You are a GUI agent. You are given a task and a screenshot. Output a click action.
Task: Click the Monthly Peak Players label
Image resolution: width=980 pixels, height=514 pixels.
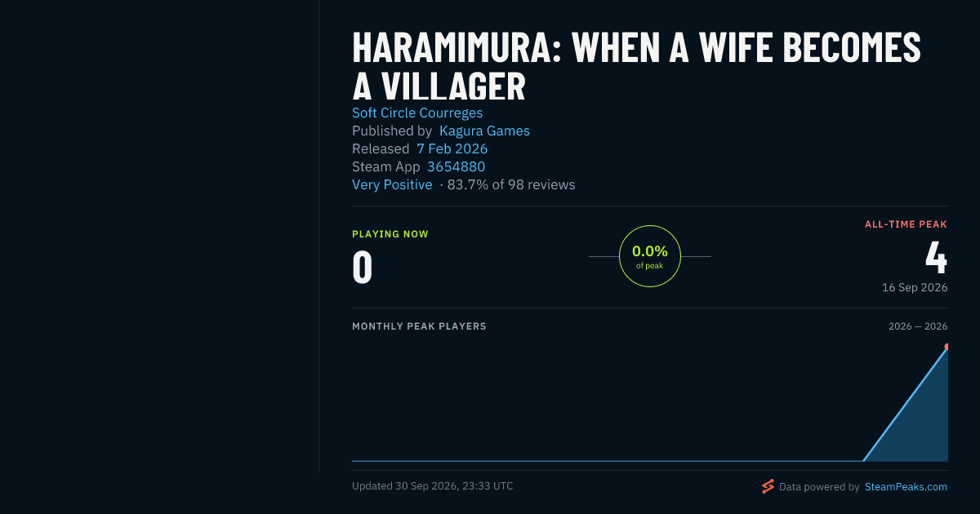coord(419,326)
